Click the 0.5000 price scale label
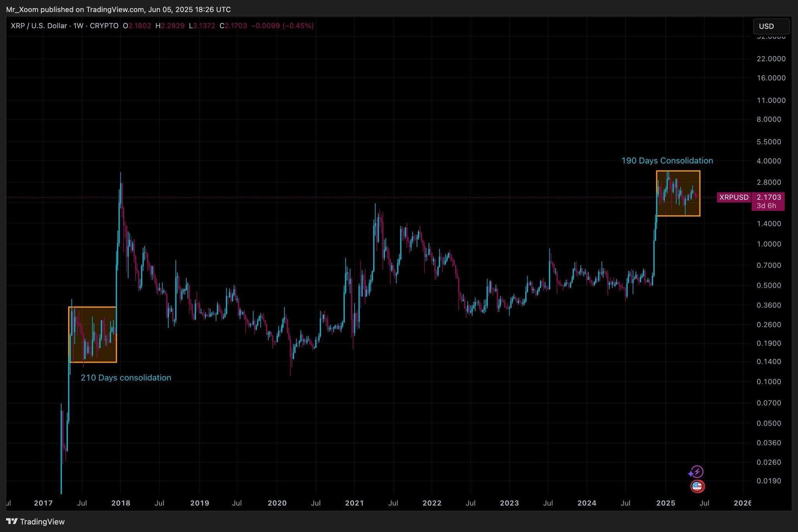 pos(769,285)
